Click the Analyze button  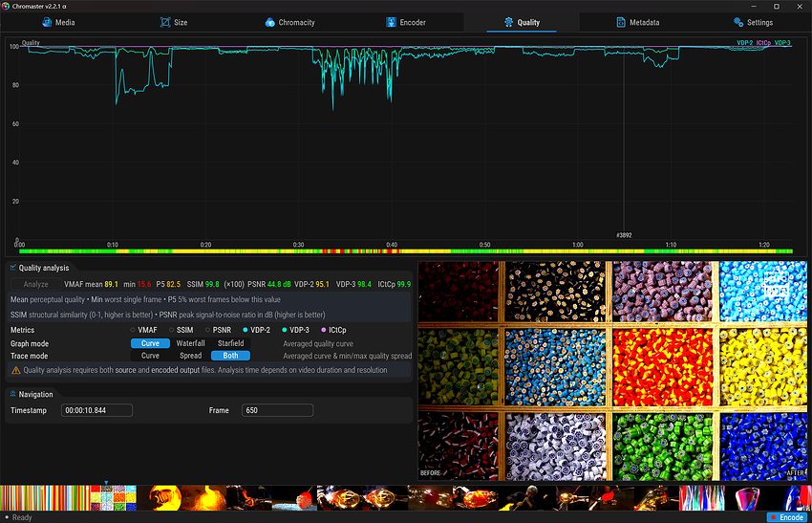click(35, 284)
